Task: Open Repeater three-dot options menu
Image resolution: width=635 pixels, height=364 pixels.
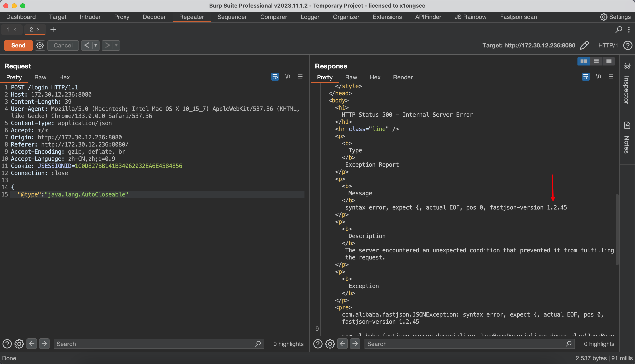Action: click(x=629, y=30)
